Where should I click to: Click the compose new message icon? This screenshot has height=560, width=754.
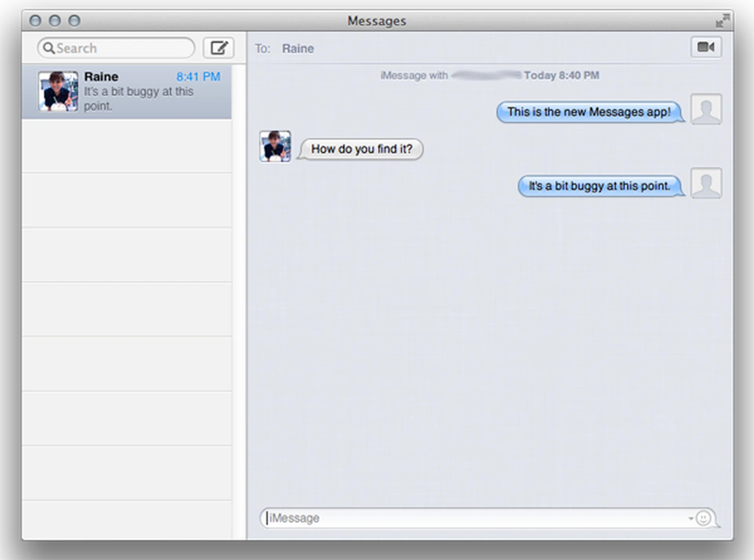218,48
